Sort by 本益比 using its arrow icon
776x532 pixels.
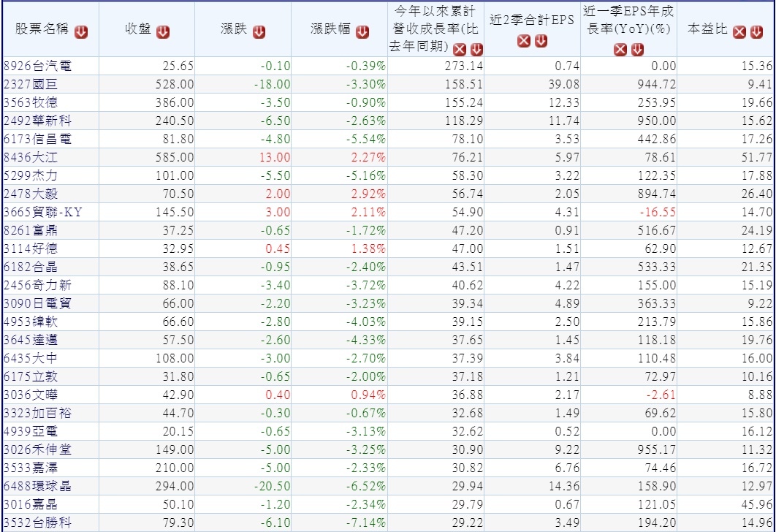coord(756,32)
